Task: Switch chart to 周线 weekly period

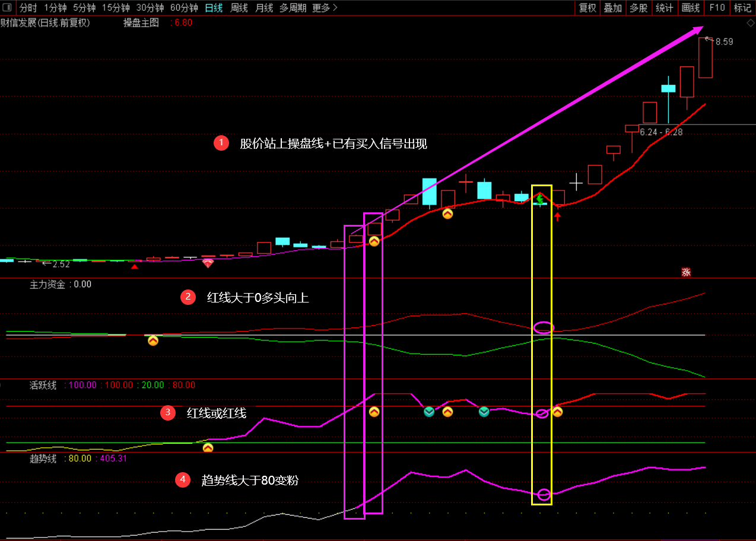Action: coord(239,8)
